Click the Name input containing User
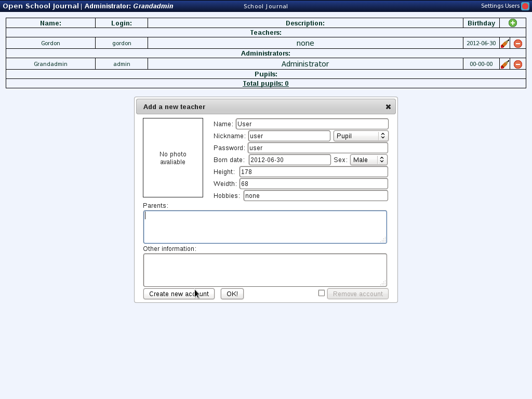The height and width of the screenshot is (399, 532). 312,124
